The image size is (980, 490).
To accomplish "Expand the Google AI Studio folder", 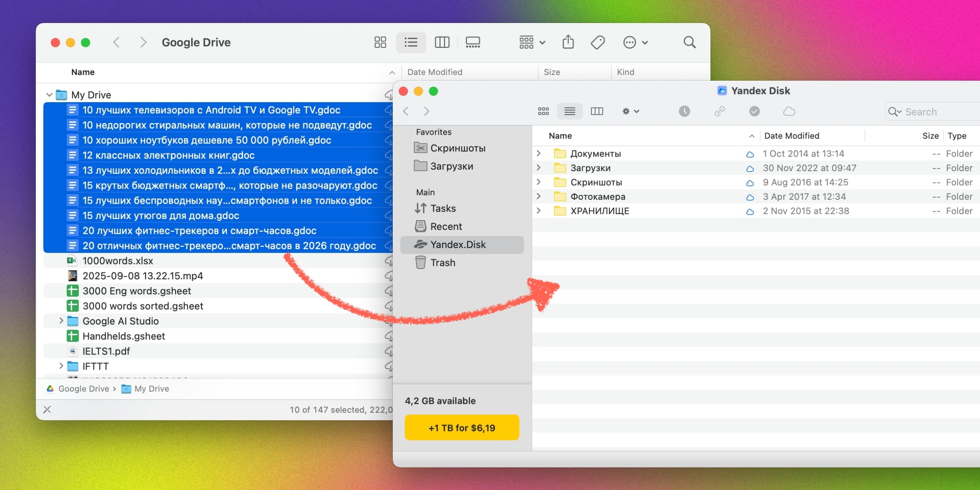I will click(x=61, y=321).
